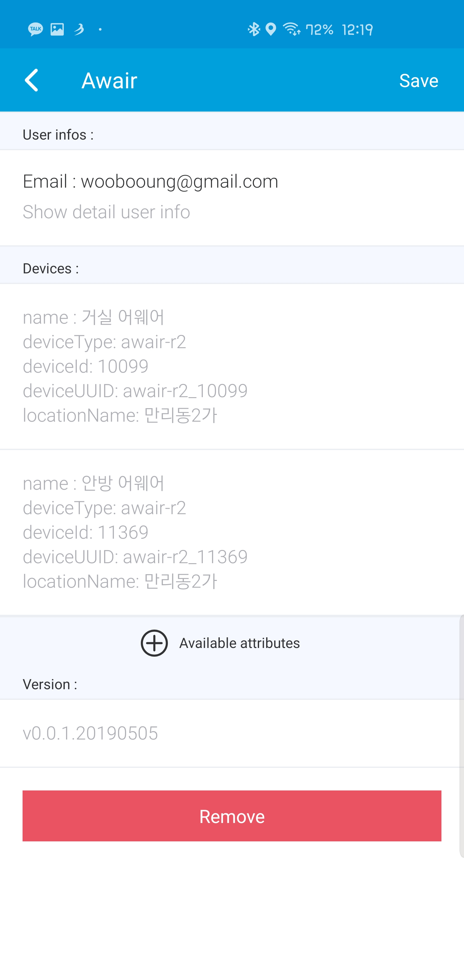Select the 안방 어웨어 device name
Image resolution: width=464 pixels, height=980 pixels.
123,483
